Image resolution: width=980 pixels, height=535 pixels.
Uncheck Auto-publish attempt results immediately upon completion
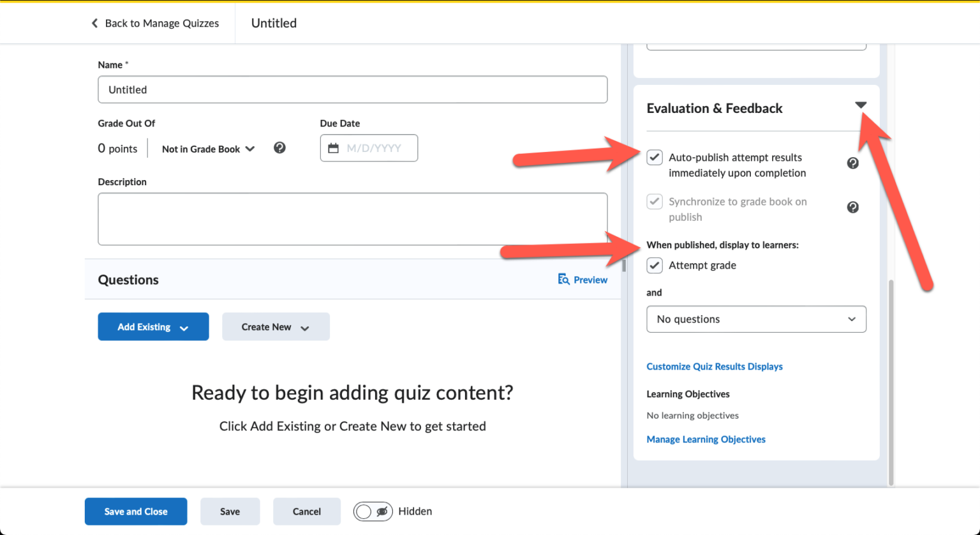(654, 157)
